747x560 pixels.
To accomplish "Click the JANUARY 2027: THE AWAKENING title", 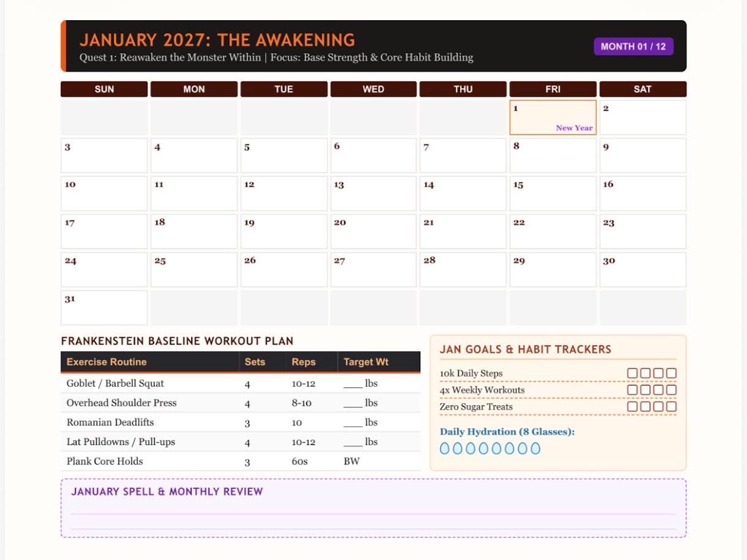I will (217, 40).
